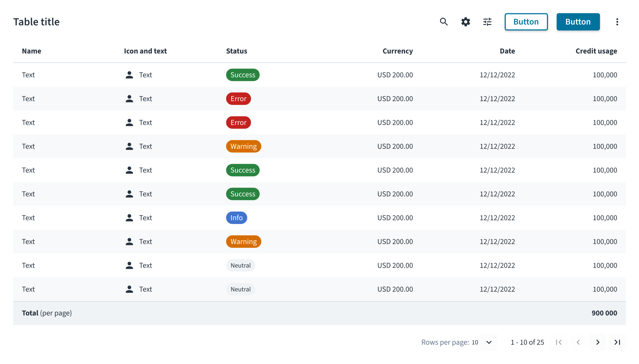This screenshot has height=364, width=639.
Task: Click the person icon in first row
Action: point(129,75)
